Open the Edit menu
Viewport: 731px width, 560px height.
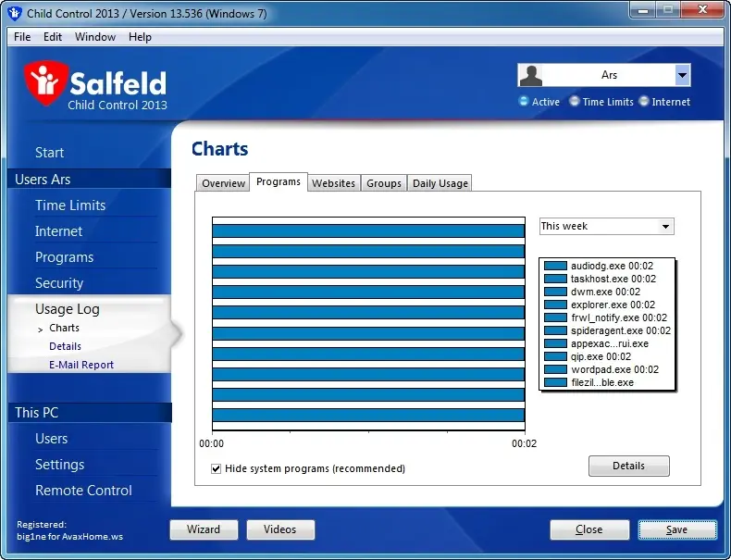point(52,37)
